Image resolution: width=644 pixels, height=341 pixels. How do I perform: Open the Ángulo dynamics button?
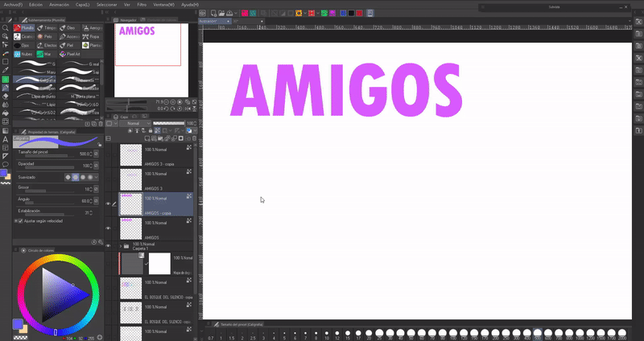96,201
